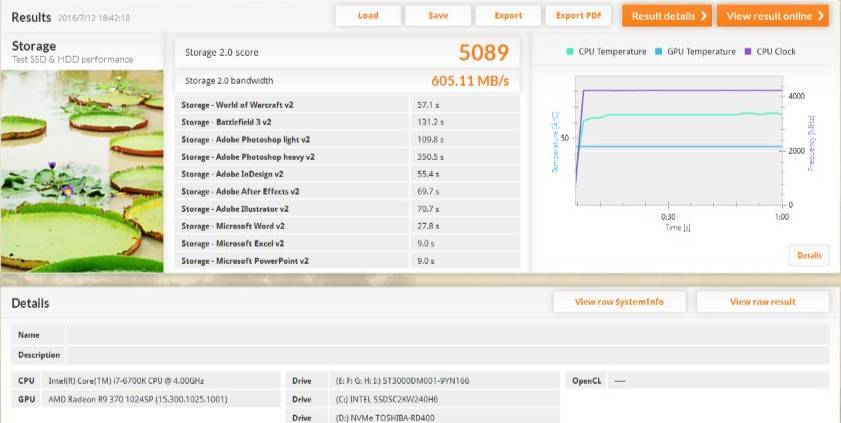Click View raw result
Image resolution: width=841 pixels, height=423 pixels.
coord(762,302)
